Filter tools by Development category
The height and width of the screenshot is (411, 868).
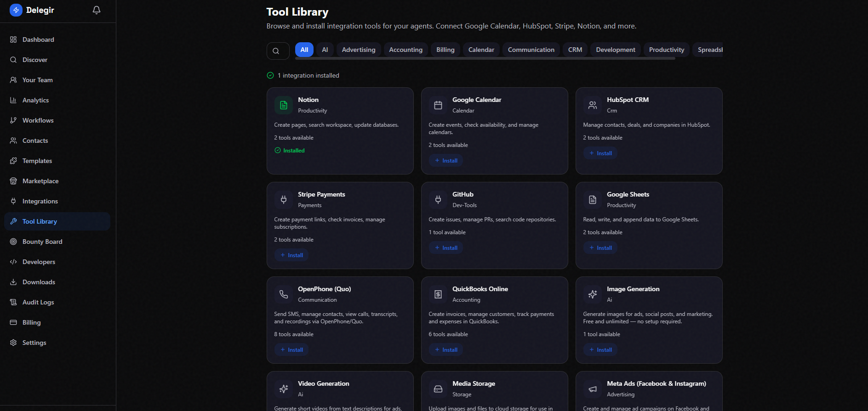tap(616, 50)
